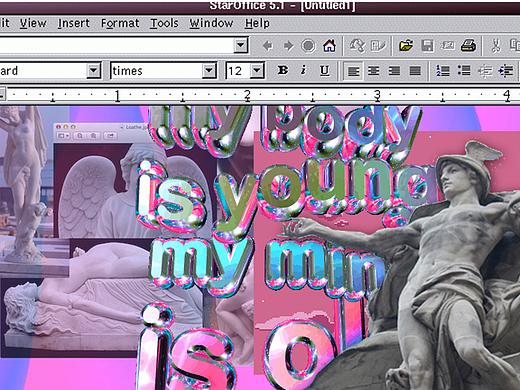Turn on the numbered list

(443, 71)
